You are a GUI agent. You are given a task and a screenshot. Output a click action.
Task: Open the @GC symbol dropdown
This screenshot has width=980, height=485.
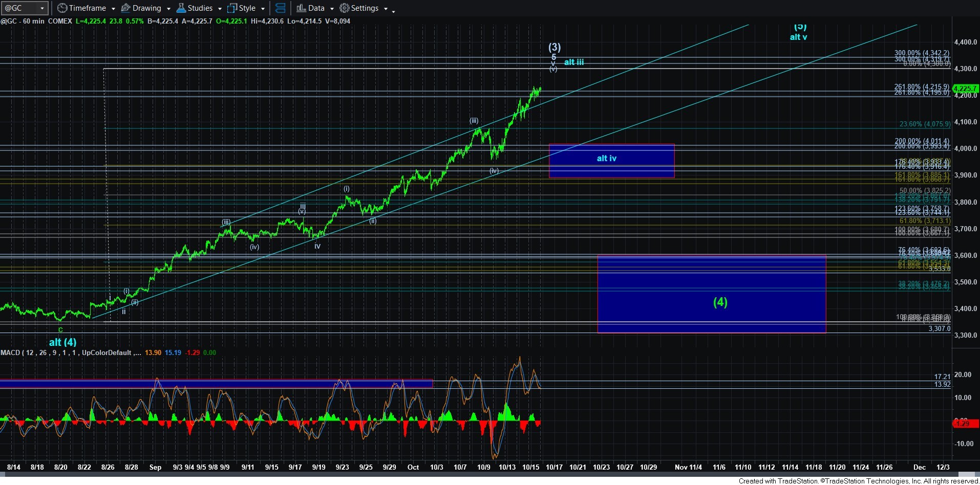42,8
